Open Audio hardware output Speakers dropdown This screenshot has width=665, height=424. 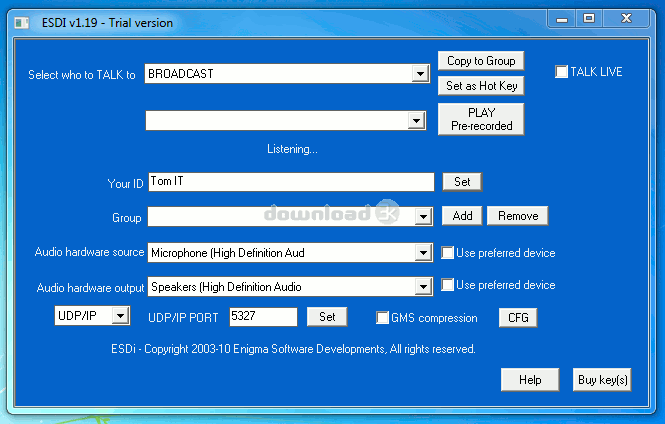tap(423, 287)
